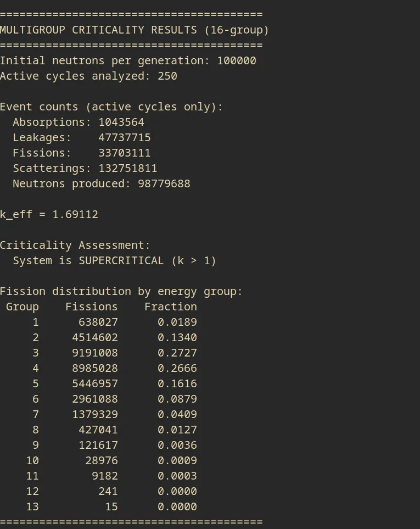420x529 pixels.
Task: Click the group 2 fissions value 4514602
Action: click(x=95, y=338)
